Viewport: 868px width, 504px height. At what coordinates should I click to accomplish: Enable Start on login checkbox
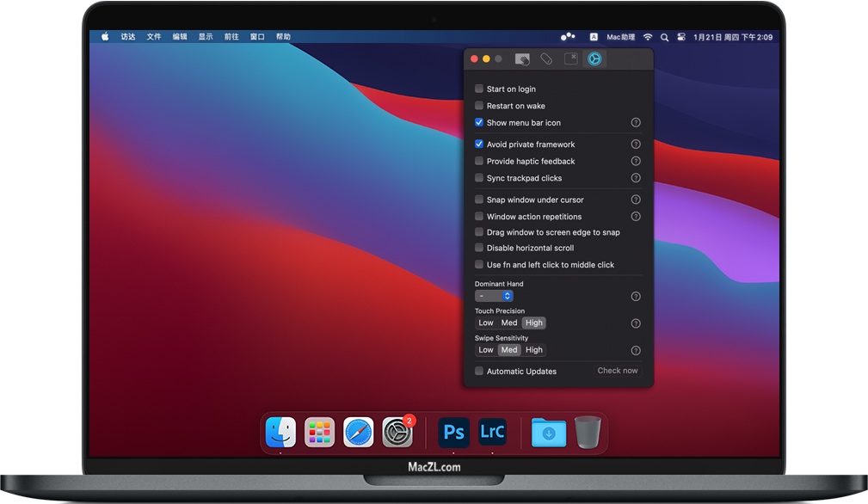click(x=479, y=89)
